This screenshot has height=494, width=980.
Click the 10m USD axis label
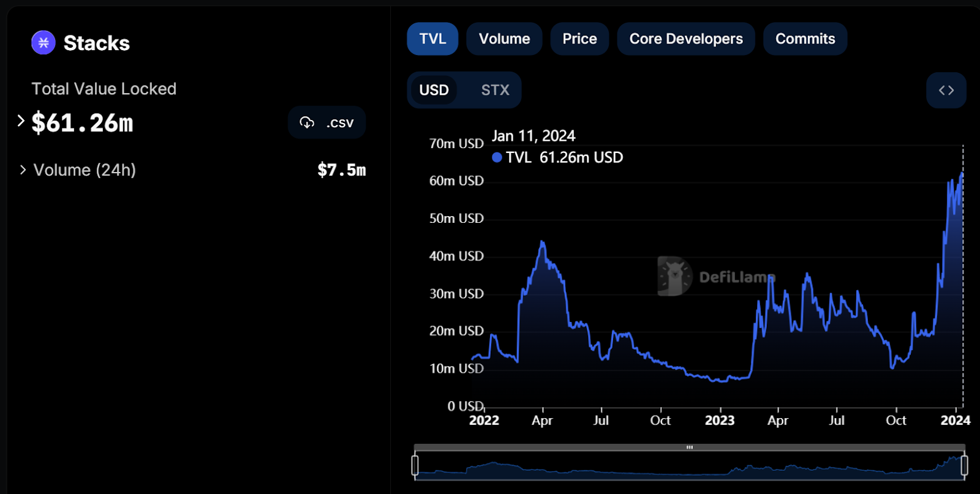click(456, 369)
